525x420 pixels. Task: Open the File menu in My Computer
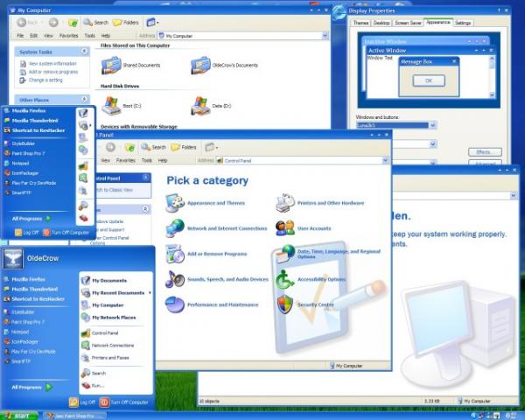[x=20, y=36]
